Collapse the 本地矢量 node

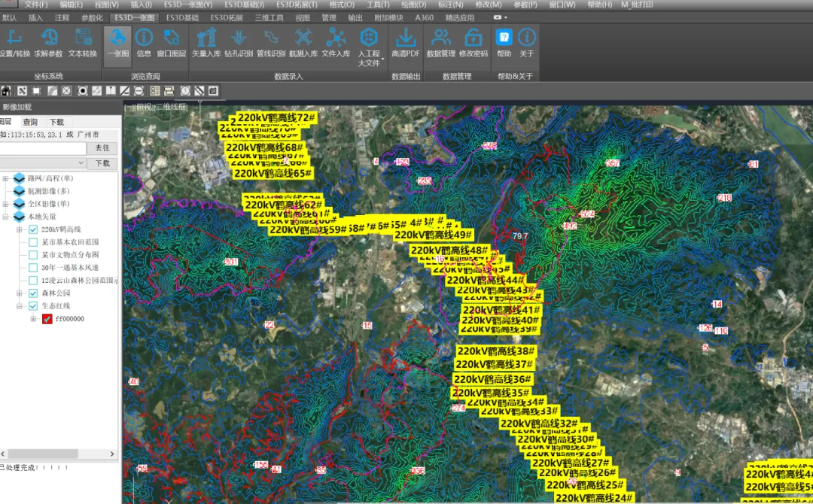click(x=6, y=217)
